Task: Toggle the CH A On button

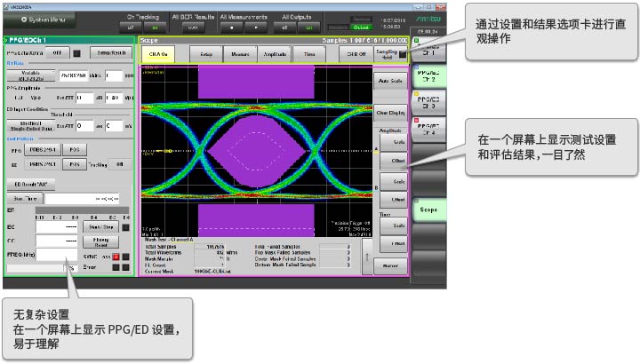Action: click(x=158, y=54)
